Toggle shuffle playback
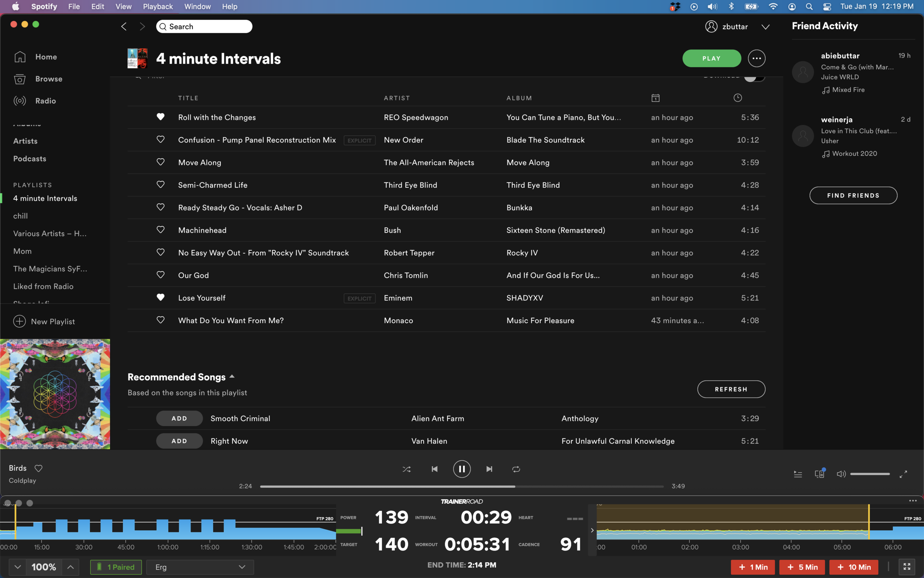 click(x=407, y=469)
